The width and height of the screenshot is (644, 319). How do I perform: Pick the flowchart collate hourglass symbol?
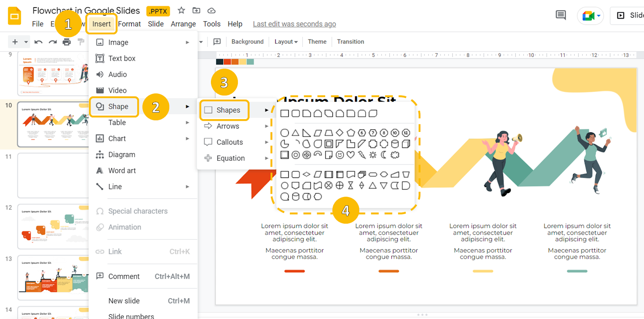(351, 185)
